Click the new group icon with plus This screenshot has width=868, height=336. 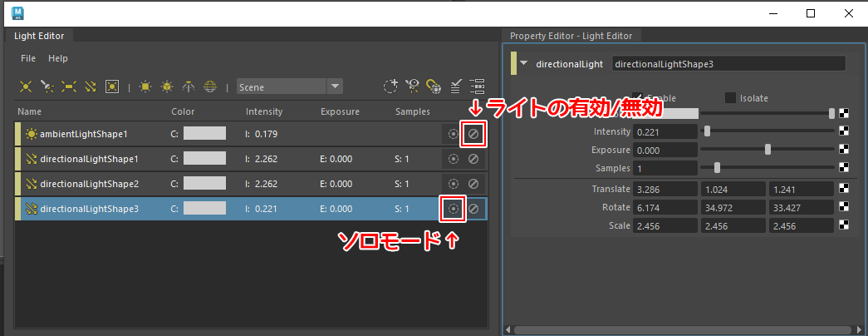[390, 86]
